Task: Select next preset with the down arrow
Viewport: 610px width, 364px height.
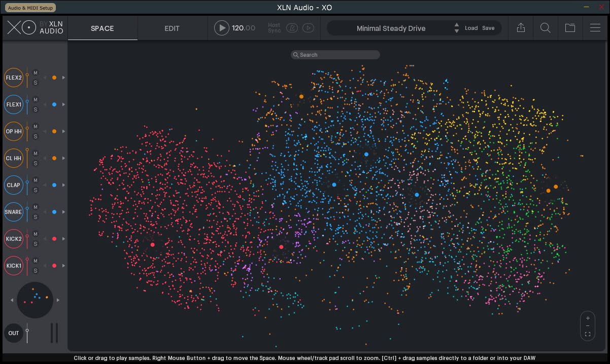Action: click(457, 31)
